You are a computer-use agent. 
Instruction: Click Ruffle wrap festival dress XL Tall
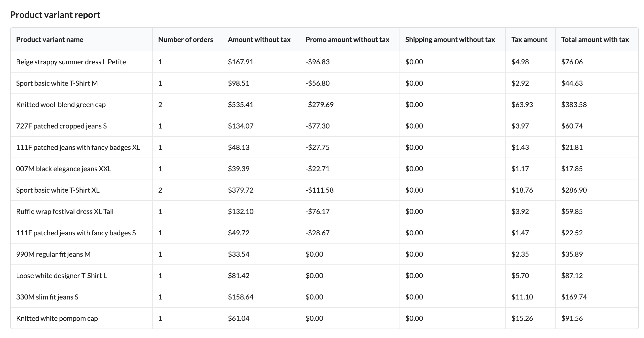(65, 211)
